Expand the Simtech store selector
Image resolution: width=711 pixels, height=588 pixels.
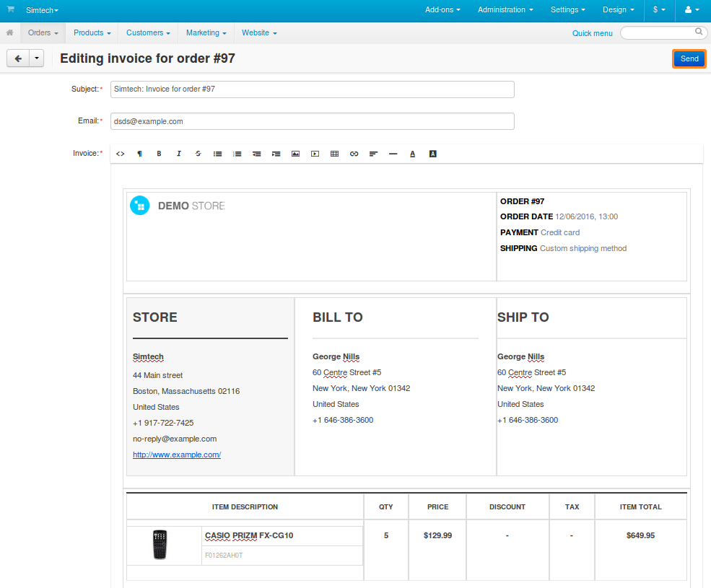(42, 10)
